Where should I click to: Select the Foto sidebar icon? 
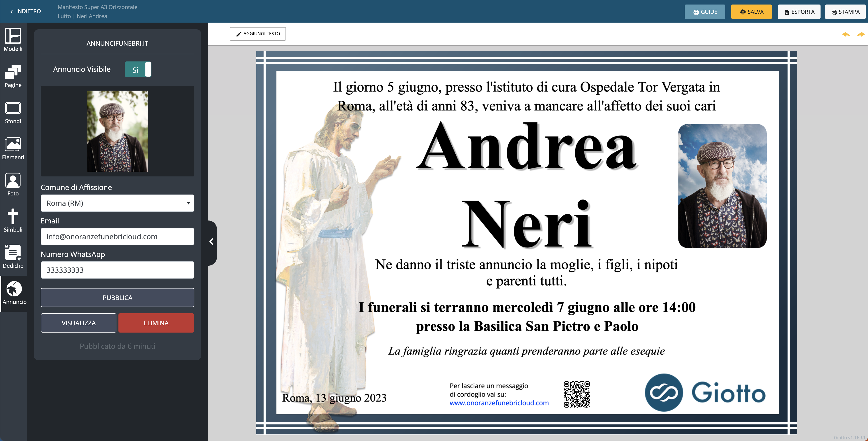tap(13, 184)
